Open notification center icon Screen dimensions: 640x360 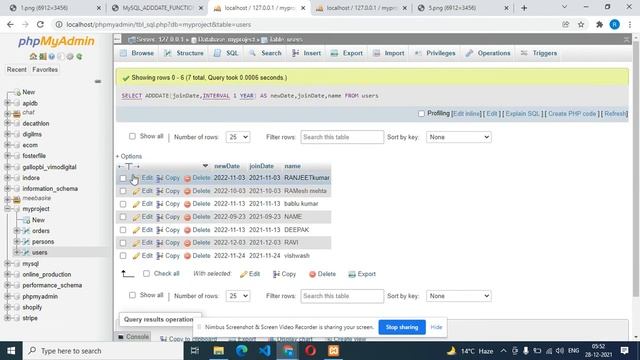[624, 351]
